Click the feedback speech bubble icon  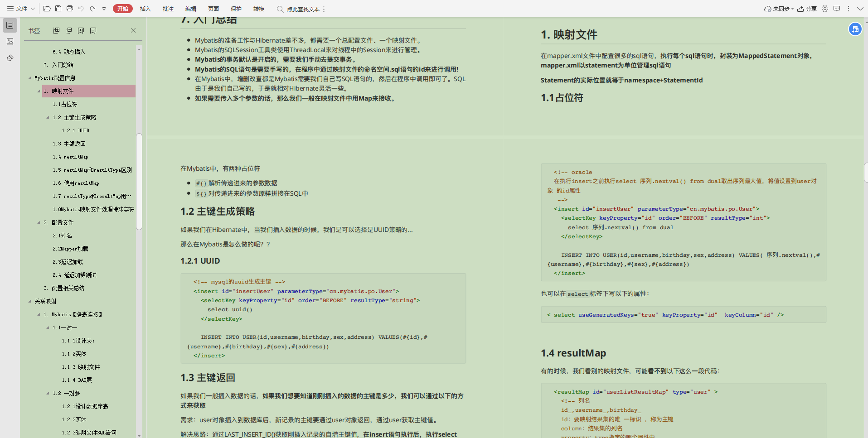tap(837, 9)
